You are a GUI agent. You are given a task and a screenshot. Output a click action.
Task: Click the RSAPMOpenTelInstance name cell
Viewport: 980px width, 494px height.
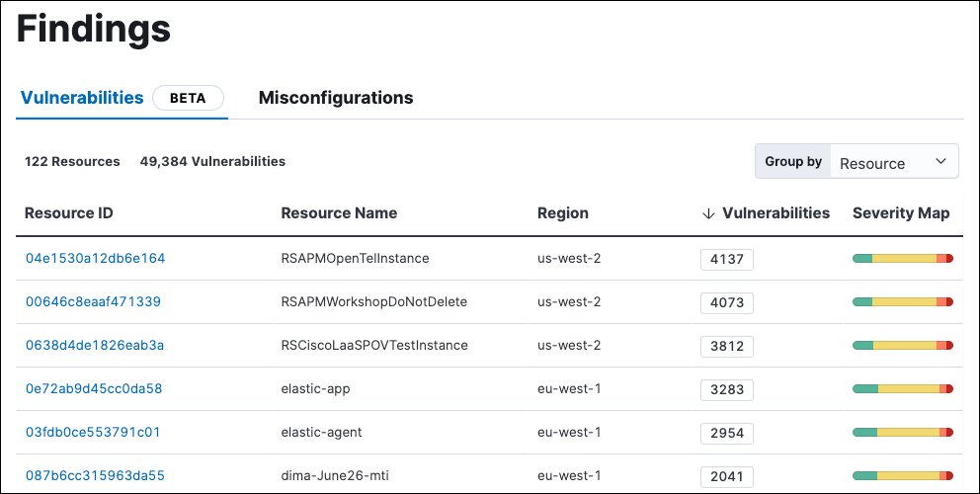[355, 258]
